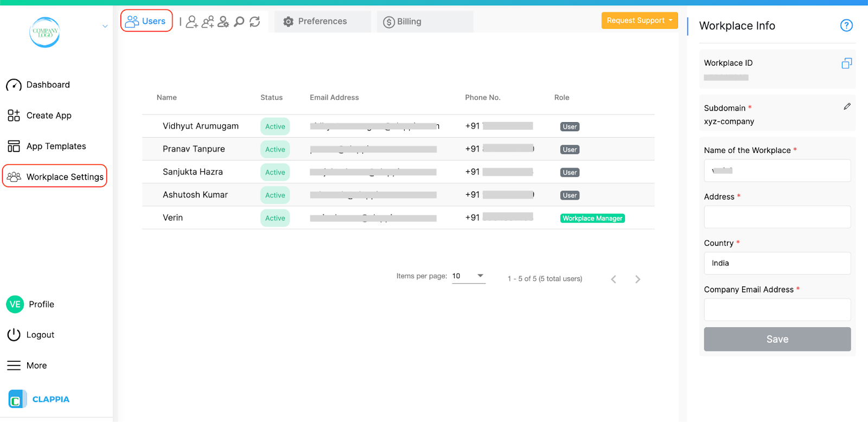This screenshot has width=868, height=422.
Task: Open the Items per page dropdown
Action: [x=468, y=276]
